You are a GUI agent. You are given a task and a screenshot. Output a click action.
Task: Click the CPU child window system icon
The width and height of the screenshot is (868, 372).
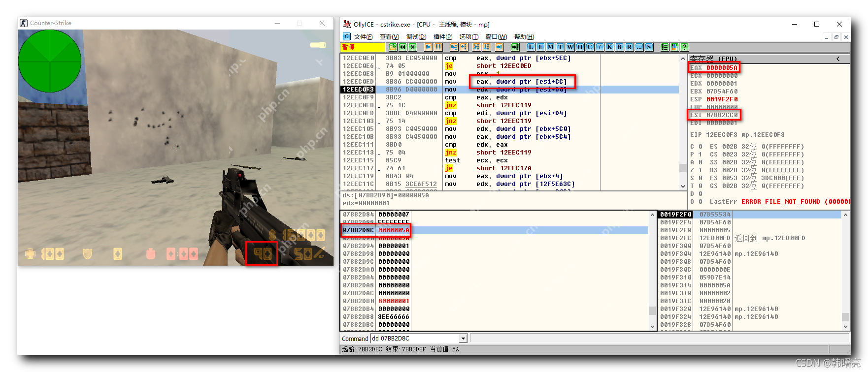click(x=347, y=36)
